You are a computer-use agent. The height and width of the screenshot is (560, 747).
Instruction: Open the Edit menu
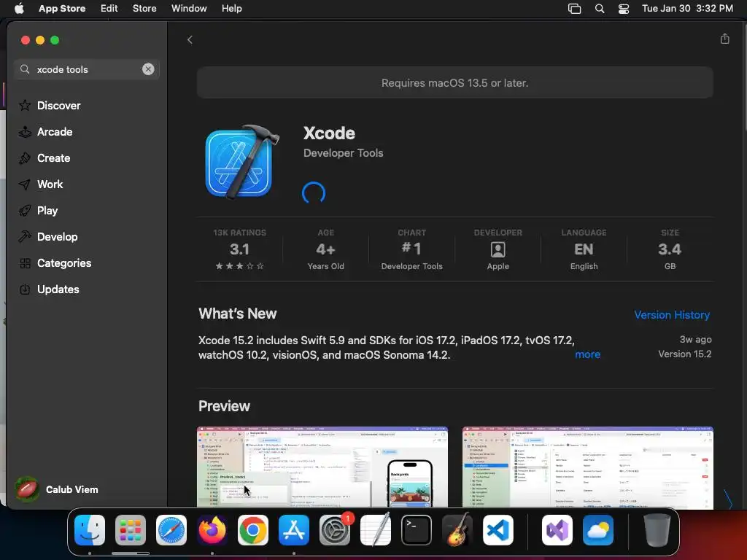[109, 9]
